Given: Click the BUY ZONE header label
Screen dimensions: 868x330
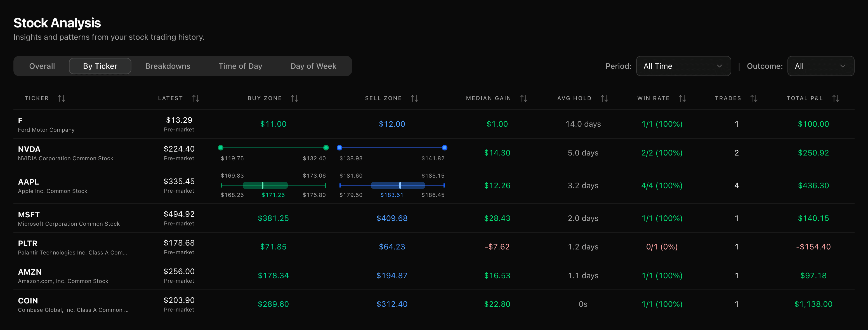Looking at the screenshot, I should point(265,98).
